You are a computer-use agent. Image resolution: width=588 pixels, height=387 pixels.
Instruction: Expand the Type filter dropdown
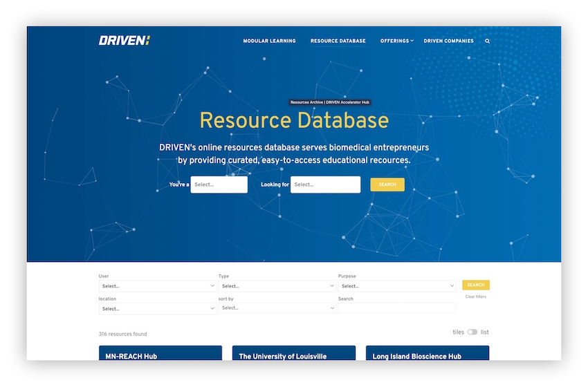(x=277, y=286)
